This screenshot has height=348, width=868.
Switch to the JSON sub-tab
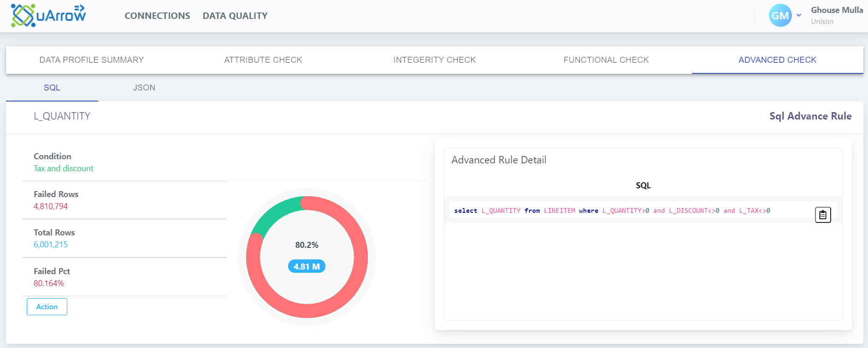tap(144, 88)
